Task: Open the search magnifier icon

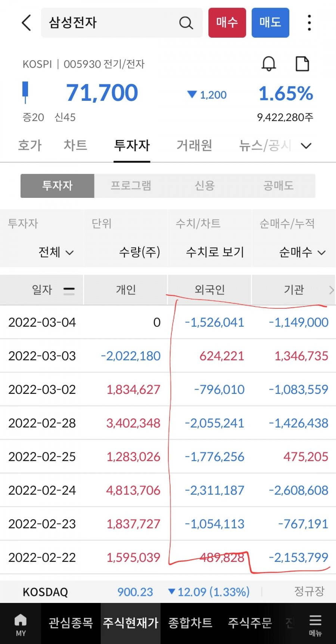Action: point(186,23)
